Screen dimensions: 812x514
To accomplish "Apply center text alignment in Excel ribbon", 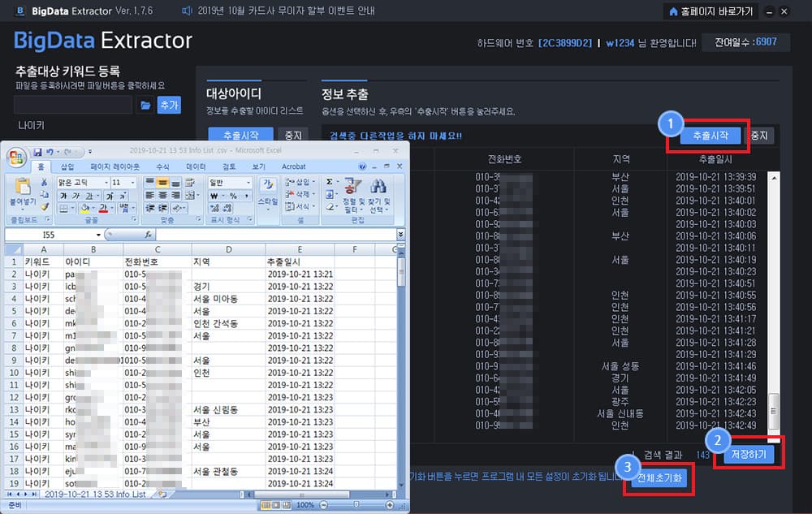I will tap(162, 195).
